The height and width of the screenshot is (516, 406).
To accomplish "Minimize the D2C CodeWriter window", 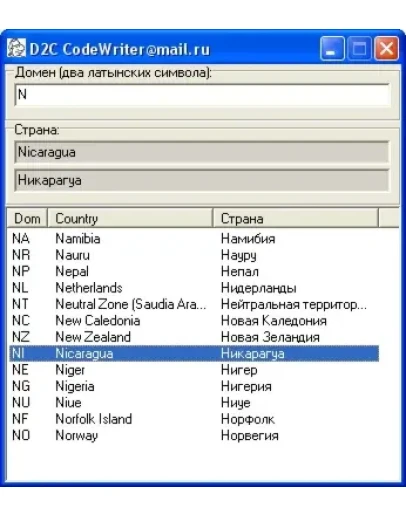I will coord(332,49).
